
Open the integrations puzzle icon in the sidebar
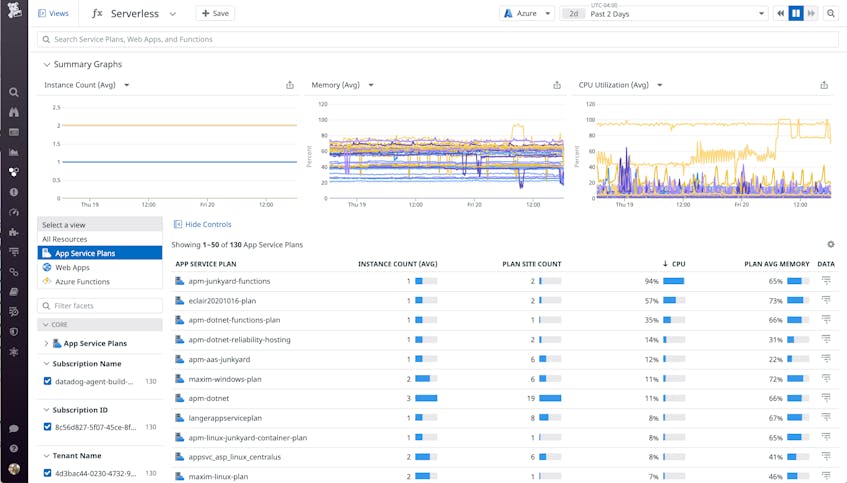tap(14, 232)
